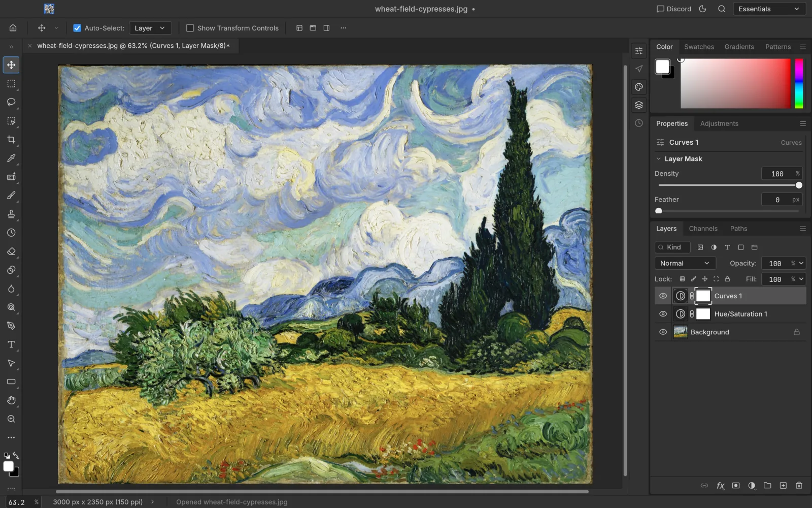The height and width of the screenshot is (508, 812).
Task: Enable Show Transform Controls checkbox
Action: [x=190, y=28]
